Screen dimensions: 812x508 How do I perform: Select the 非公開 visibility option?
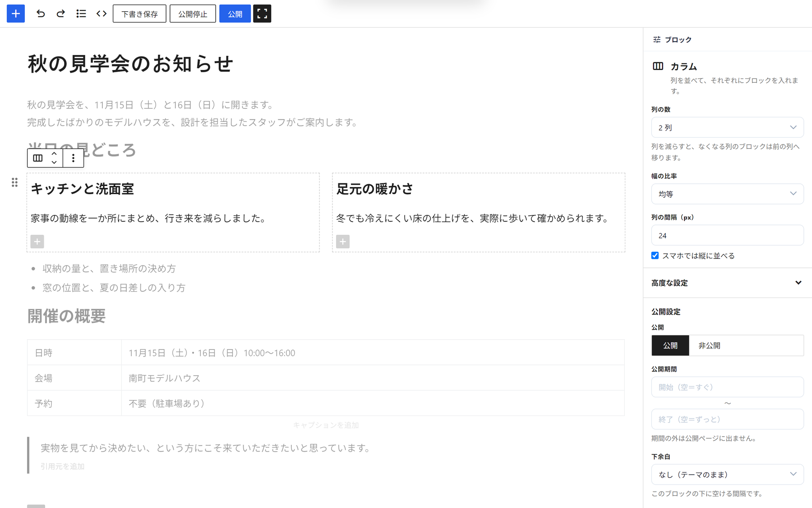point(710,345)
